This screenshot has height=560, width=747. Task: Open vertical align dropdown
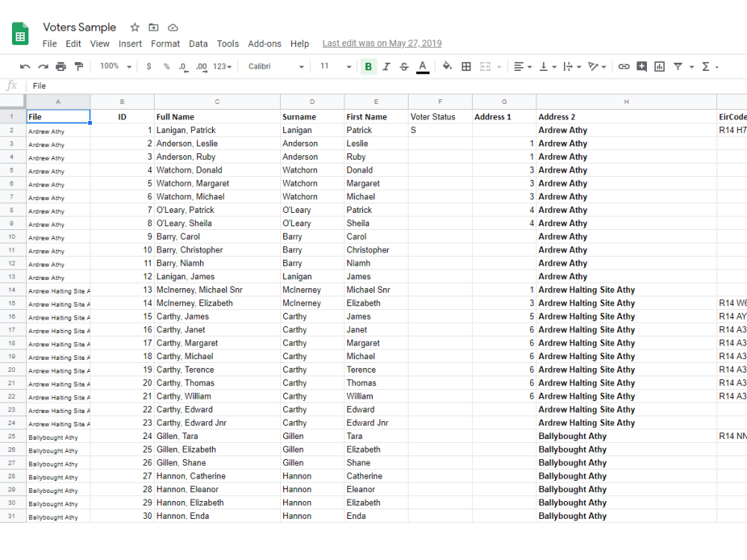(x=548, y=66)
